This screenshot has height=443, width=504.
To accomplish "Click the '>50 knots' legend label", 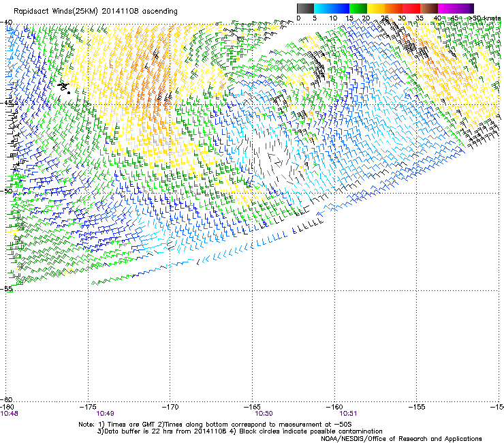I will coord(484,18).
